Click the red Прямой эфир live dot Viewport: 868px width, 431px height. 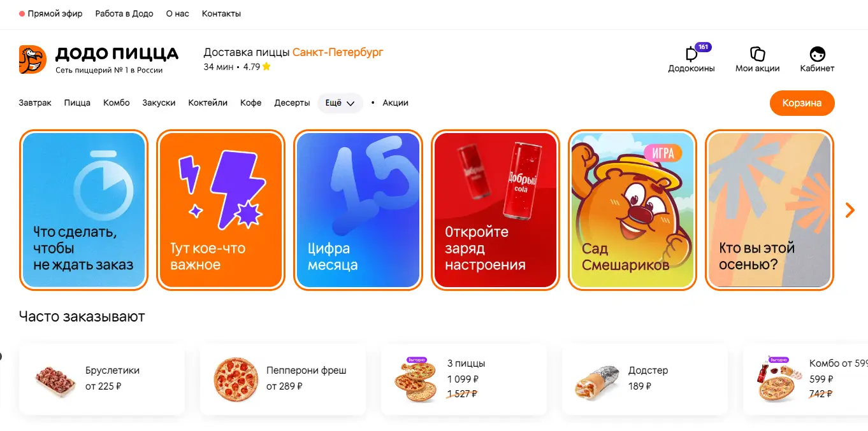(22, 13)
